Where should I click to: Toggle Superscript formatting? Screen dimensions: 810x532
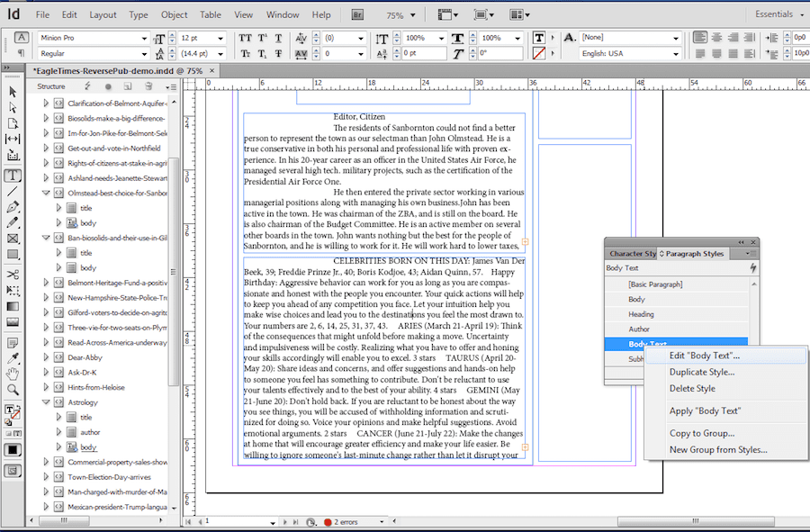(x=263, y=38)
